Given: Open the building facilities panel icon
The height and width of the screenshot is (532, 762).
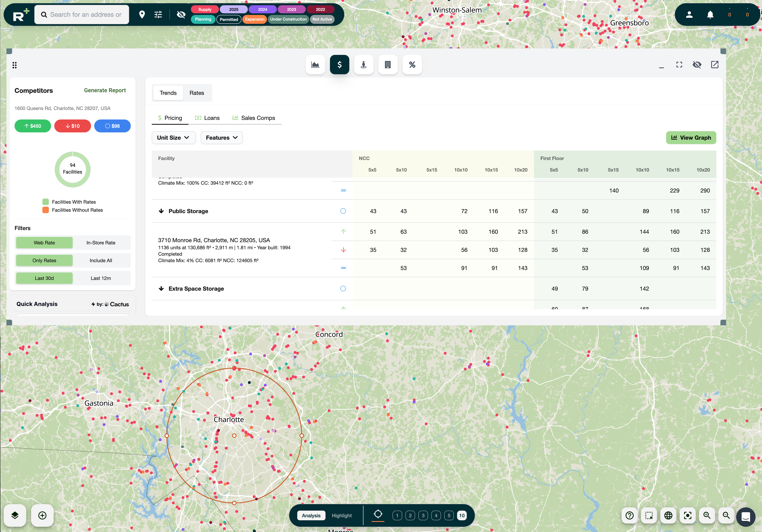Looking at the screenshot, I should click(x=388, y=65).
